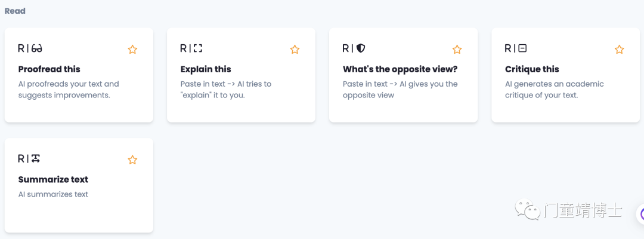Open the Summarize text tool title
Viewport: 644px width, 239px height.
pyautogui.click(x=54, y=179)
